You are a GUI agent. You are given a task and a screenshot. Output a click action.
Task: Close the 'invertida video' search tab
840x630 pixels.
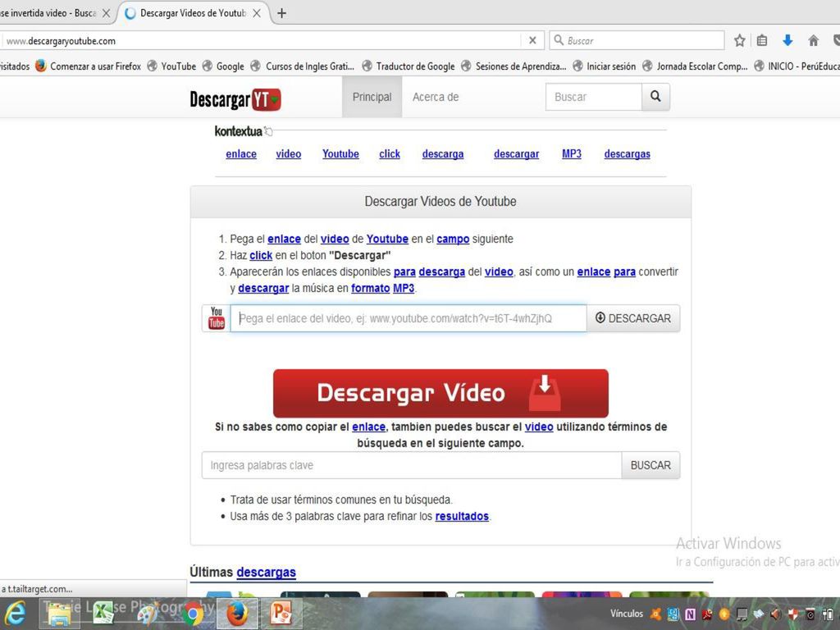coord(106,13)
